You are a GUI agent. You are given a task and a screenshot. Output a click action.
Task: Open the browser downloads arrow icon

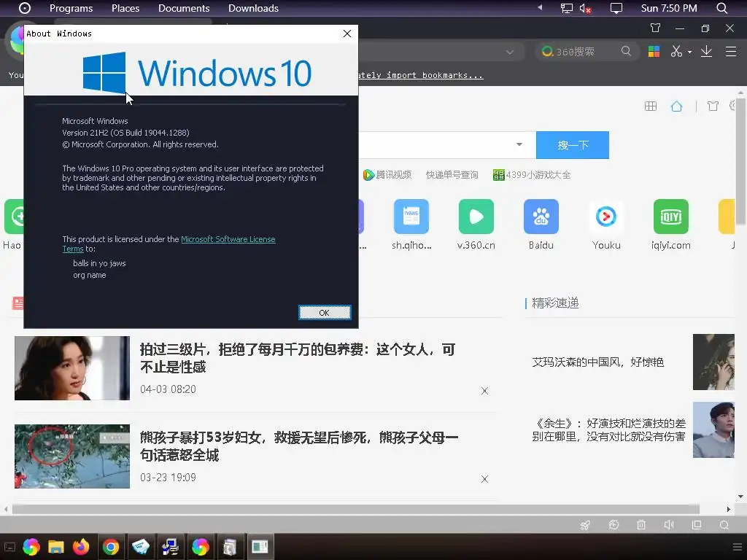pyautogui.click(x=706, y=52)
